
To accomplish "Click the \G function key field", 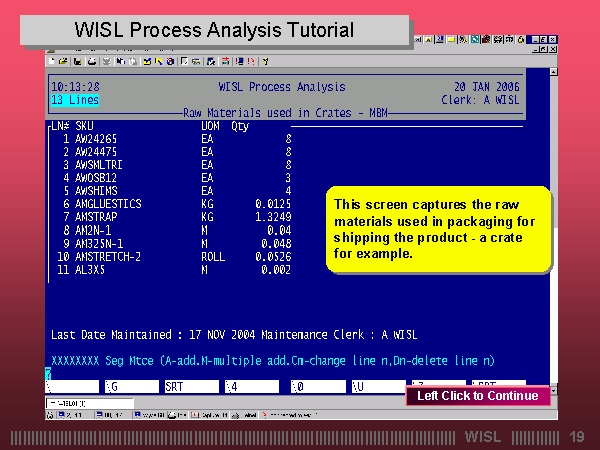I will pyautogui.click(x=129, y=386).
